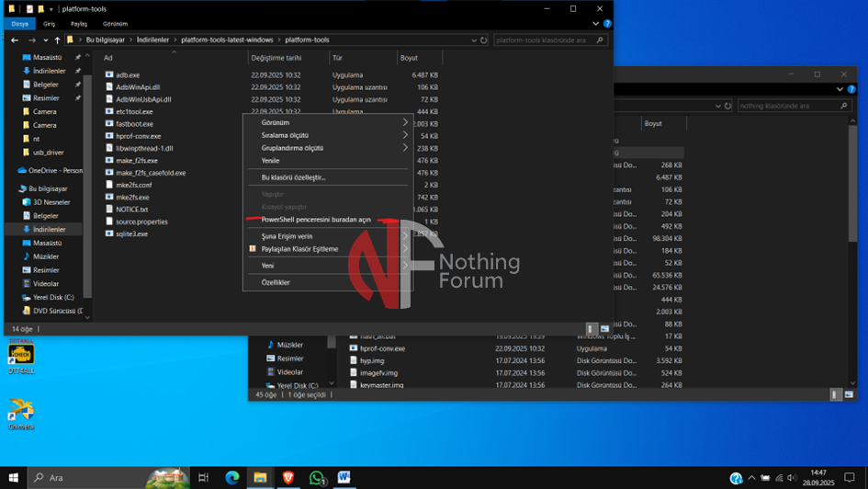Click the Back arrow in Explorer
The width and height of the screenshot is (868, 489).
point(15,40)
